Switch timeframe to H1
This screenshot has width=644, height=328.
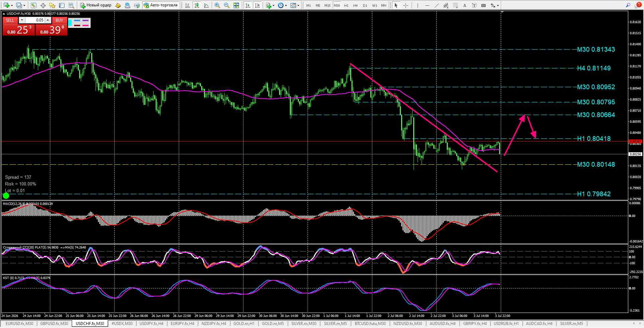[346, 5]
